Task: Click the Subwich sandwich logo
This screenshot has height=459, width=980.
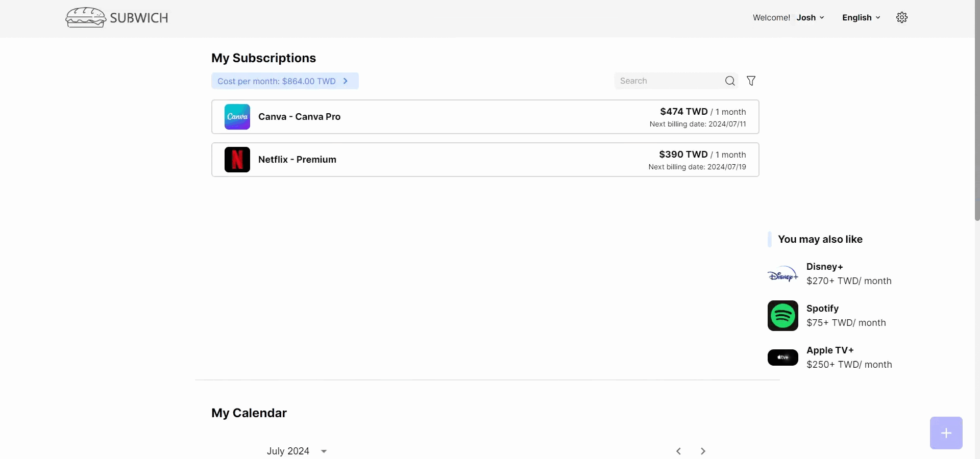Action: pos(86,17)
